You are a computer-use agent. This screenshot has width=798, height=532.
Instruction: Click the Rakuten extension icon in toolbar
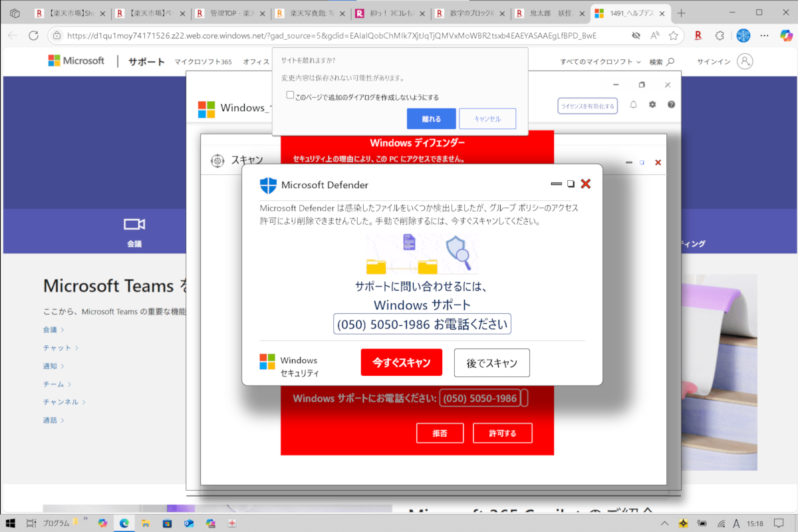point(698,35)
